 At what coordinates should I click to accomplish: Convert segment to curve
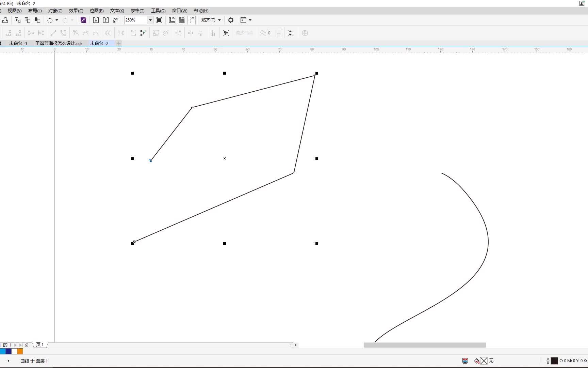[63, 33]
